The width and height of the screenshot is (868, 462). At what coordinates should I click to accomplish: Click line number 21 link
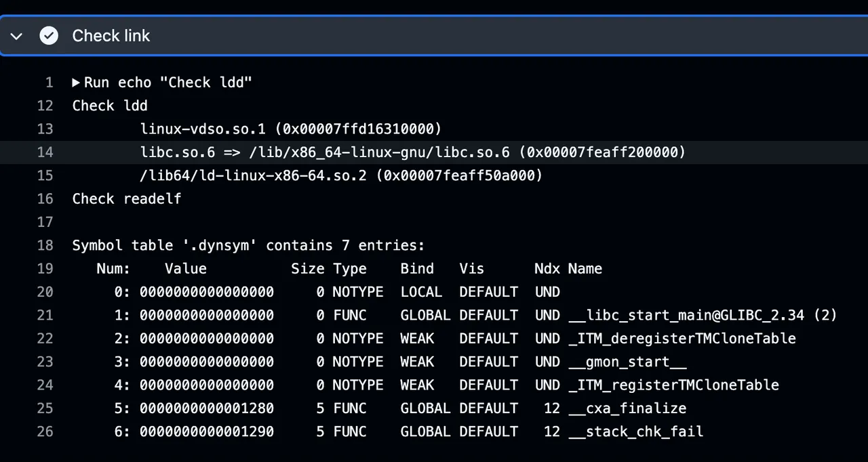45,315
